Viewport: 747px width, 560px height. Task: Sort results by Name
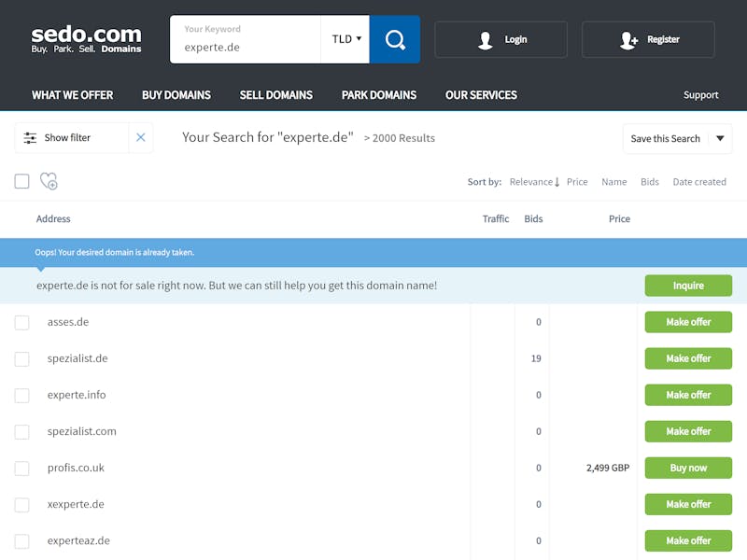(614, 182)
